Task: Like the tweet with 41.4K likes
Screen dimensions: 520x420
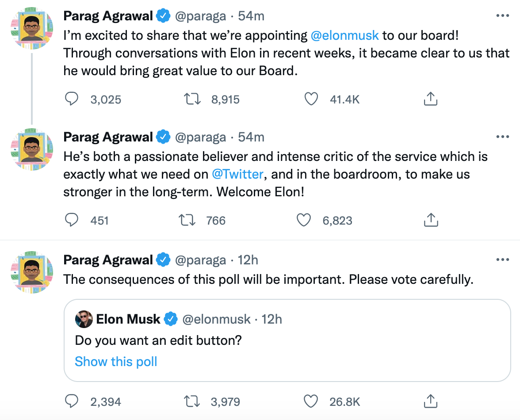Action: point(311,99)
